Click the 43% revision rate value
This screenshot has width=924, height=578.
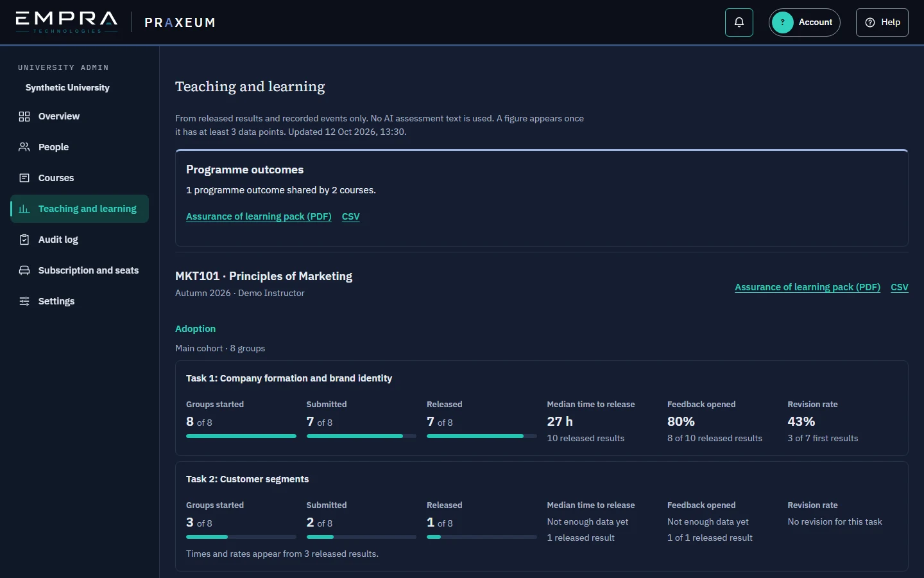[x=801, y=422]
